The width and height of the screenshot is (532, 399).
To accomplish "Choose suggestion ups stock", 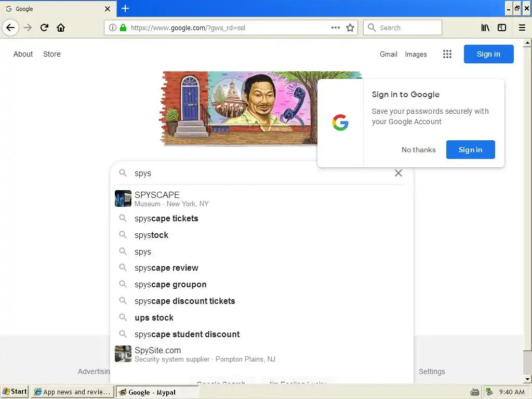I will coord(262,318).
